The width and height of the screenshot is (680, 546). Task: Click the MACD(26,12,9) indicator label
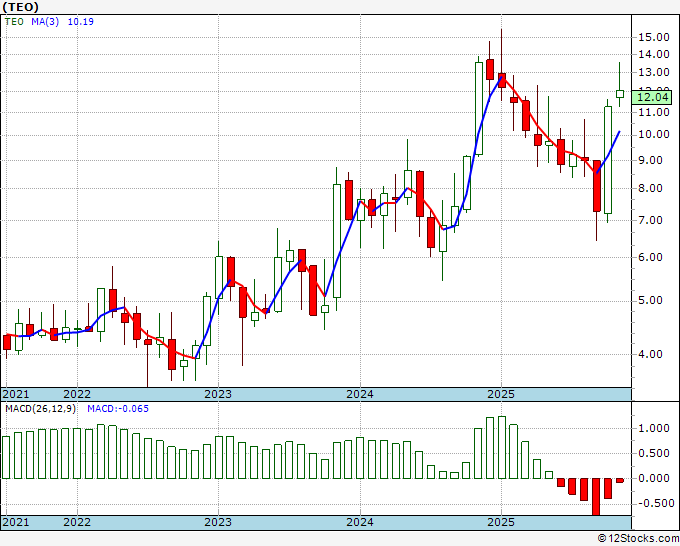coord(40,409)
